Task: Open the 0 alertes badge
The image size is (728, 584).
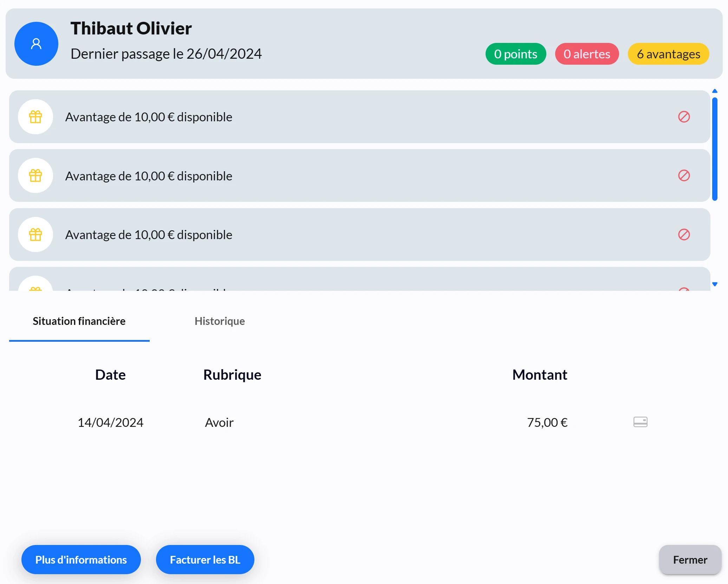Action: point(587,54)
